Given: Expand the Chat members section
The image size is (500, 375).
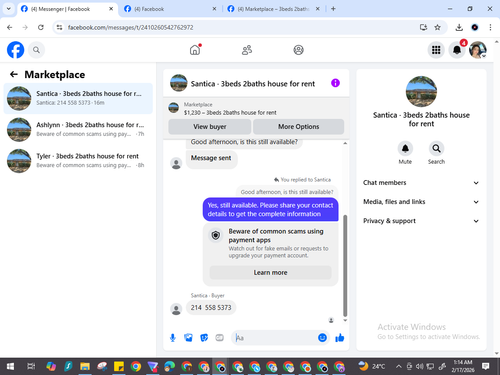Looking at the screenshot, I should coord(421,183).
